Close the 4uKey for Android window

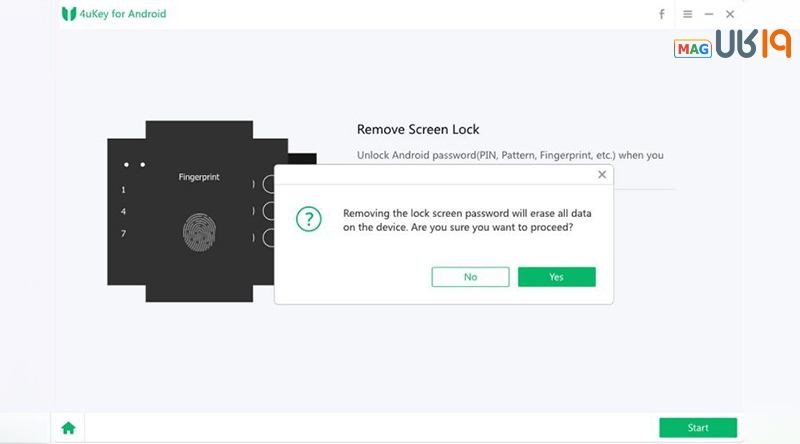730,14
